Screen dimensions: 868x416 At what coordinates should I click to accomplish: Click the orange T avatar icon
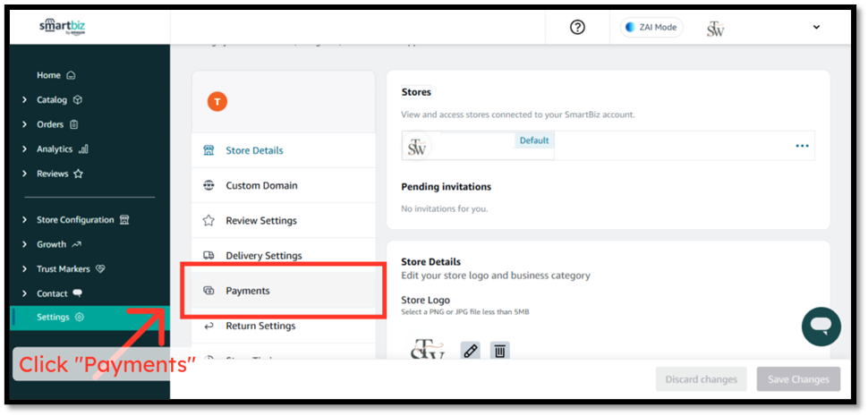217,102
